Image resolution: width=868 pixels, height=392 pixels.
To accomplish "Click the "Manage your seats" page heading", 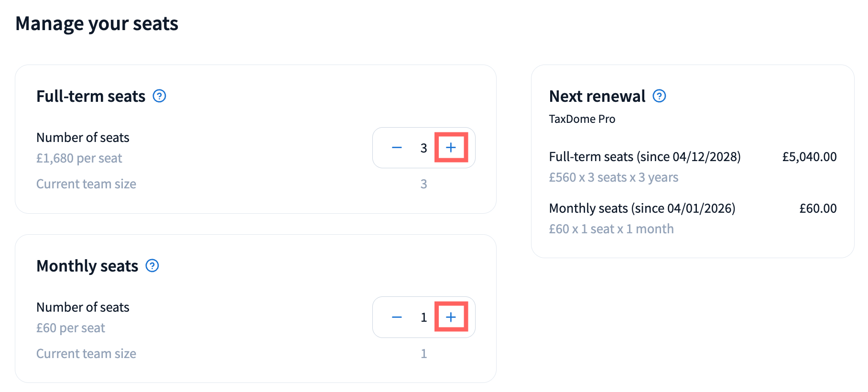I will click(97, 24).
